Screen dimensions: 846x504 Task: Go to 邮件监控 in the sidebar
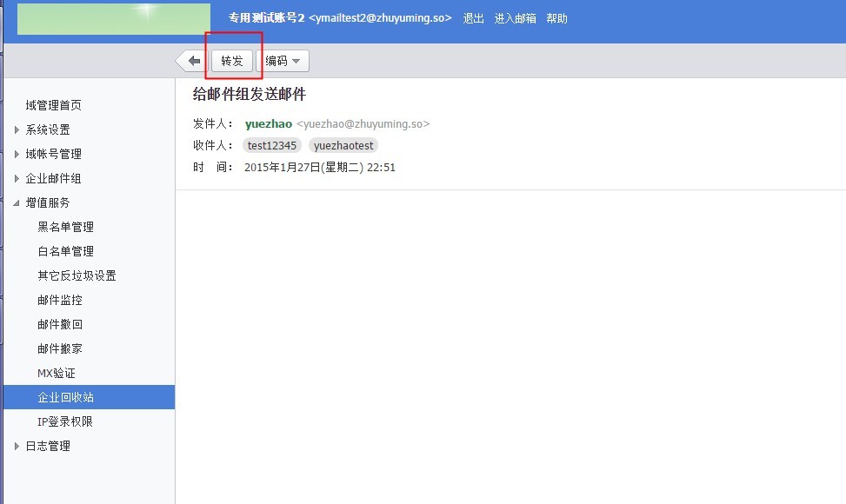[60, 300]
